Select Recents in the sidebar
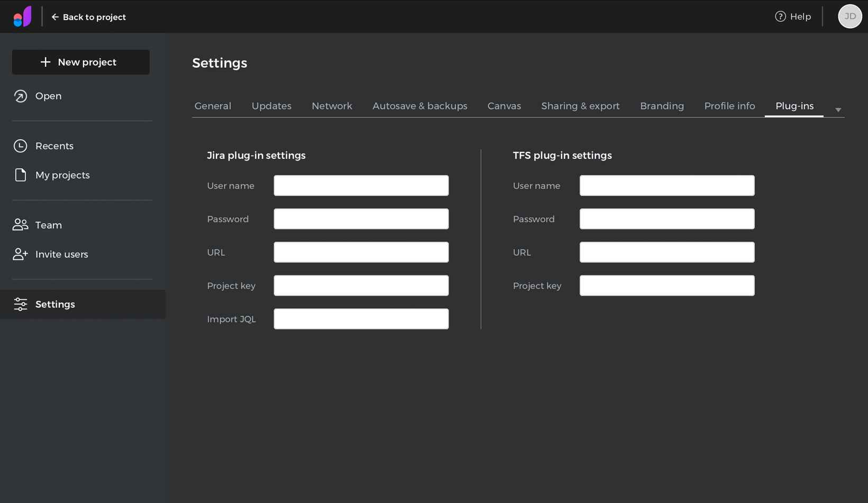The width and height of the screenshot is (868, 503). [54, 146]
